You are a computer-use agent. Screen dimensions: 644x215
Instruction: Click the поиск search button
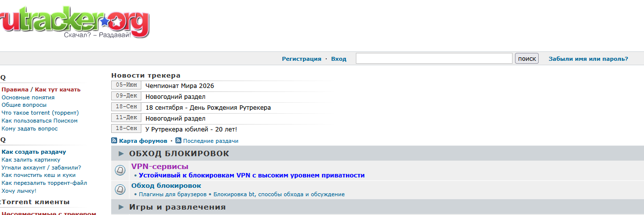[527, 58]
